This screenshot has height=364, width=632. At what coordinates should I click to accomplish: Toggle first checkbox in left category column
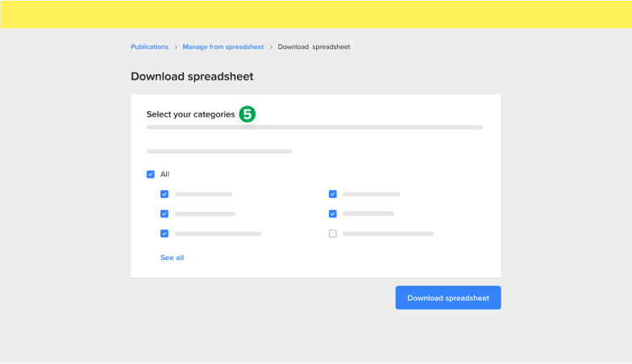(164, 194)
